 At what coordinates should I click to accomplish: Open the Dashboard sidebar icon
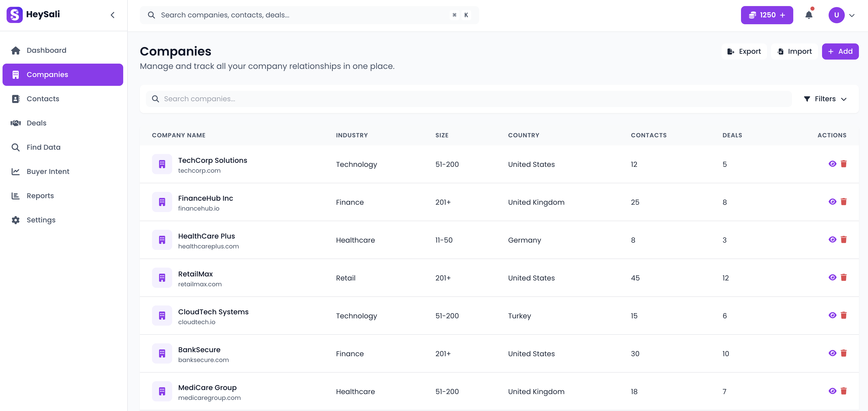point(15,50)
